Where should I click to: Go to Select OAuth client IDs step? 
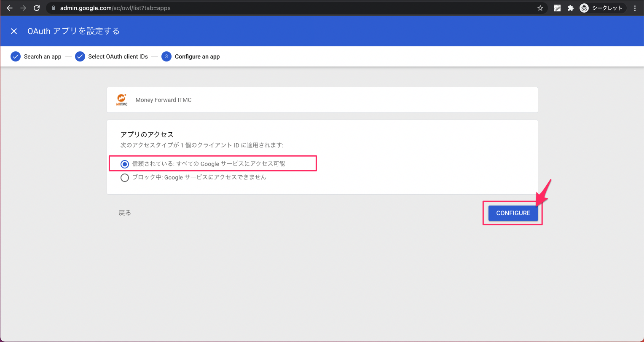click(x=111, y=56)
